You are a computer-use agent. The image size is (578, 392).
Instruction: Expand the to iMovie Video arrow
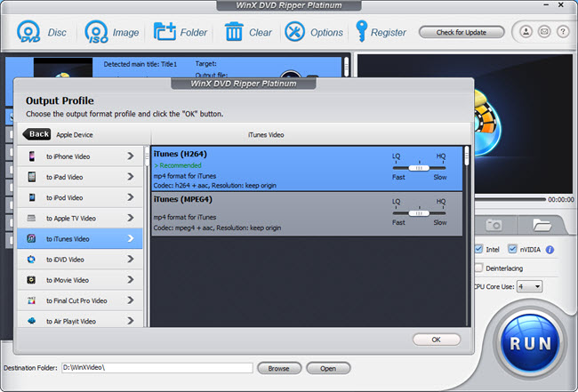[131, 280]
